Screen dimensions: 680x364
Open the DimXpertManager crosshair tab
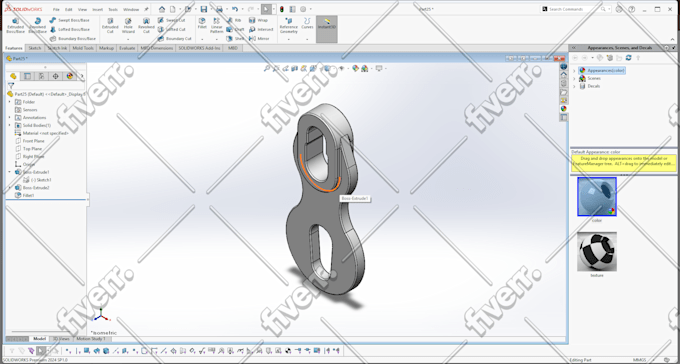(x=56, y=76)
